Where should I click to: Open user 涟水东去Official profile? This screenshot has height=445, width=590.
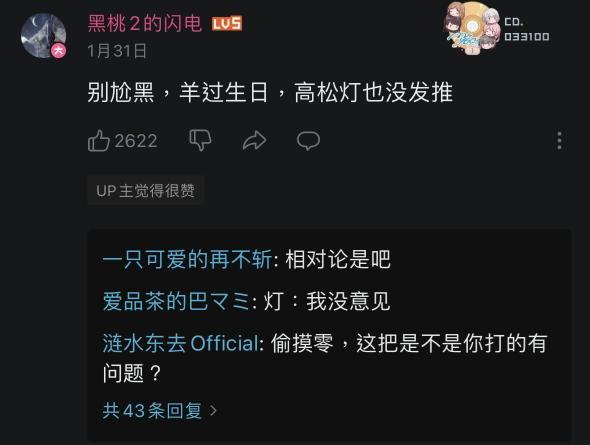click(181, 343)
